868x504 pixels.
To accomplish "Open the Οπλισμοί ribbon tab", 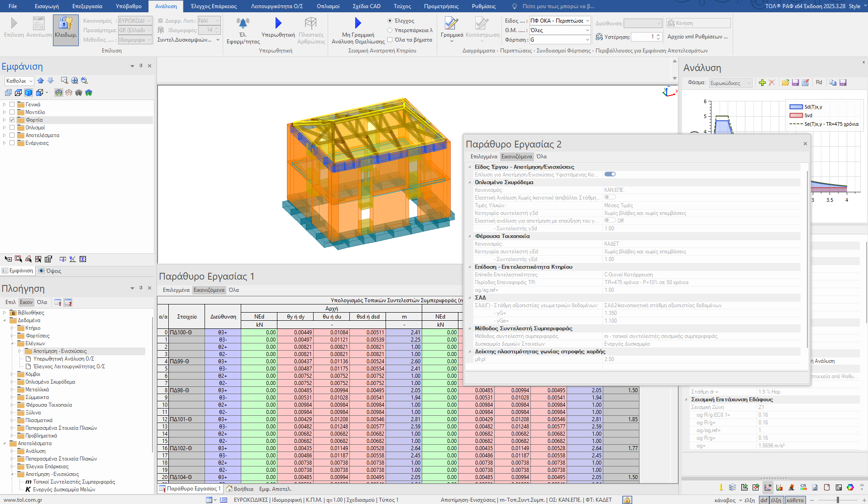I will (x=328, y=6).
